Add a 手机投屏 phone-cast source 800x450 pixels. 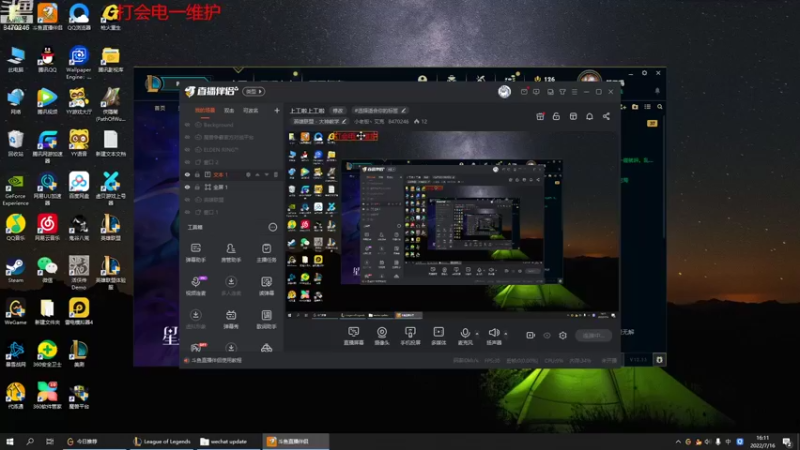(x=410, y=336)
